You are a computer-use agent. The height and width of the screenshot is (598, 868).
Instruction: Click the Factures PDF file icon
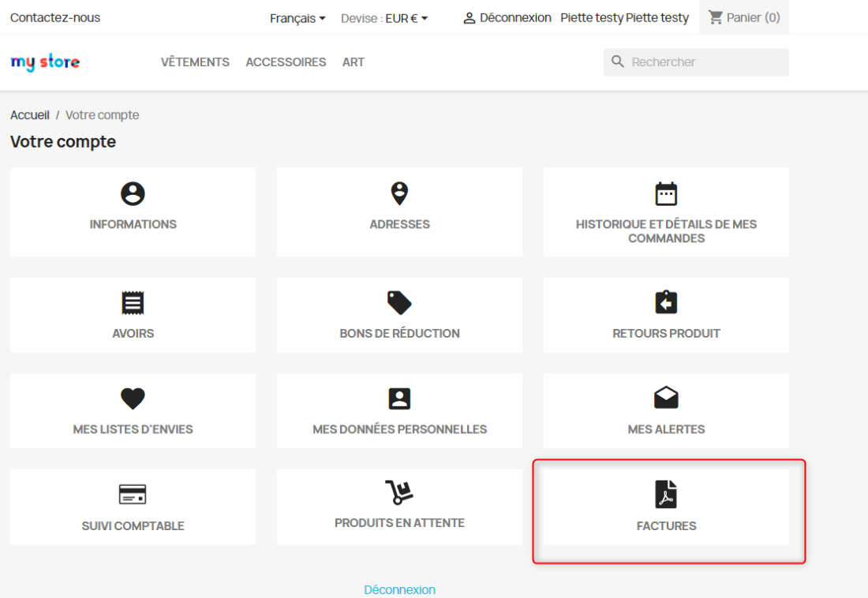tap(666, 494)
